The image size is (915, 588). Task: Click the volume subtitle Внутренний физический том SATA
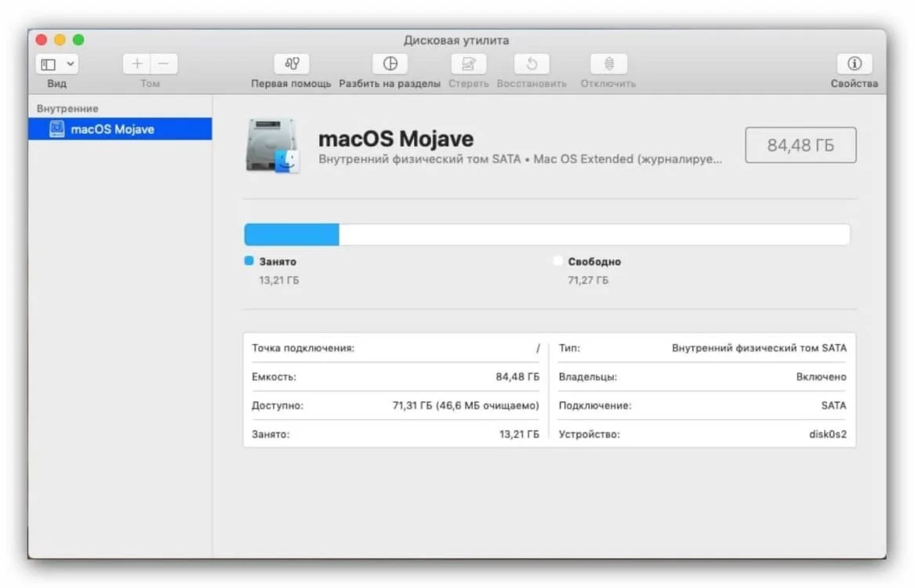point(520,159)
